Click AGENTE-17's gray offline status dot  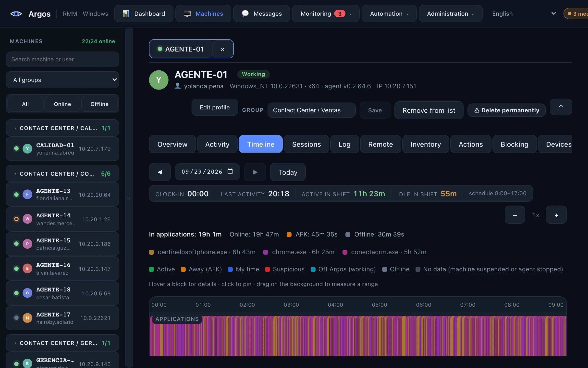16,318
